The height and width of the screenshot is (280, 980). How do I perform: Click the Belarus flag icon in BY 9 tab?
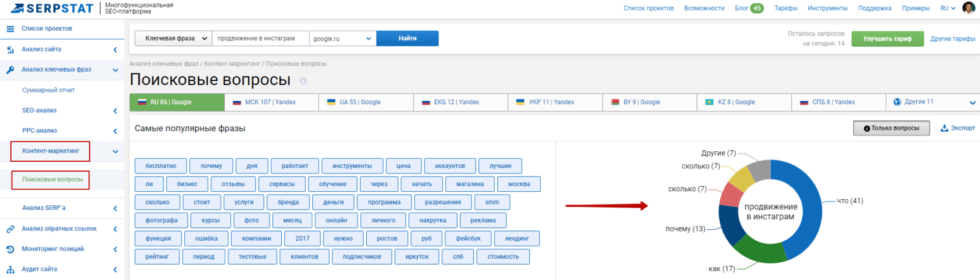(x=615, y=102)
